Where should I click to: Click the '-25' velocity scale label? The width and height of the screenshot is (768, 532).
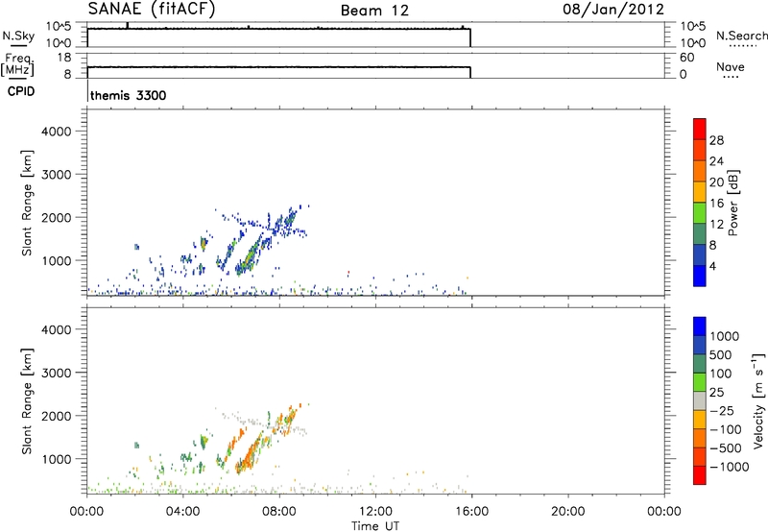point(722,411)
